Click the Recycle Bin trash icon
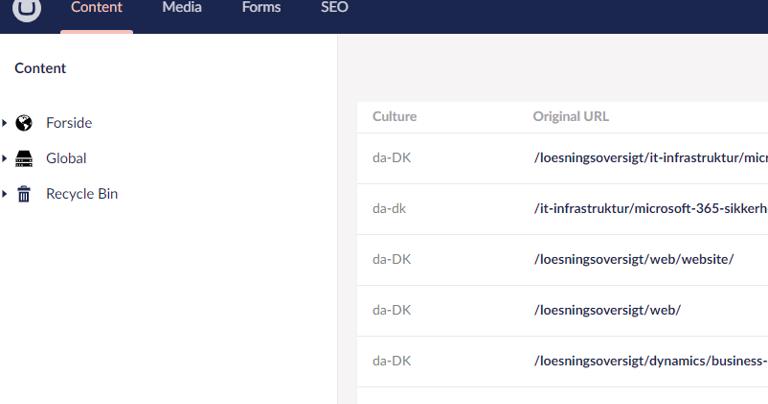Image resolution: width=768 pixels, height=404 pixels. 24,194
